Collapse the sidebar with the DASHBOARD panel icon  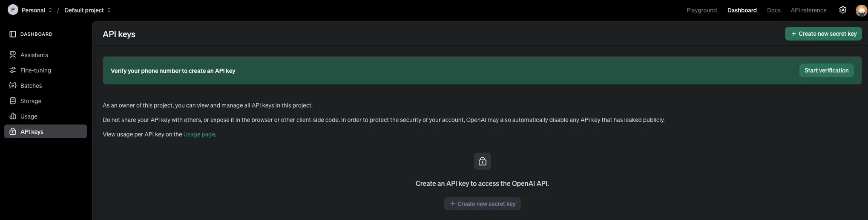pyautogui.click(x=13, y=34)
